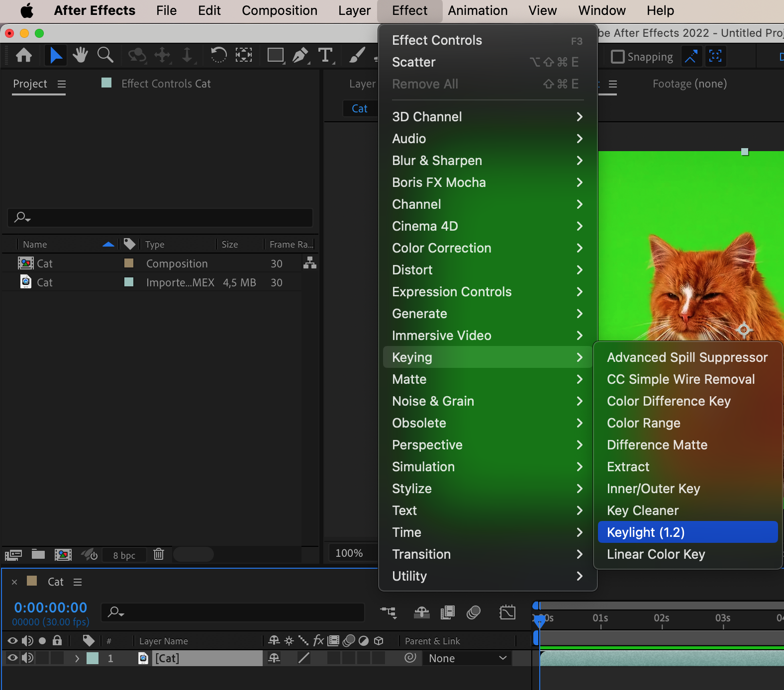Hide the Cat layer with eye icon
The height and width of the screenshot is (690, 784).
(x=12, y=658)
